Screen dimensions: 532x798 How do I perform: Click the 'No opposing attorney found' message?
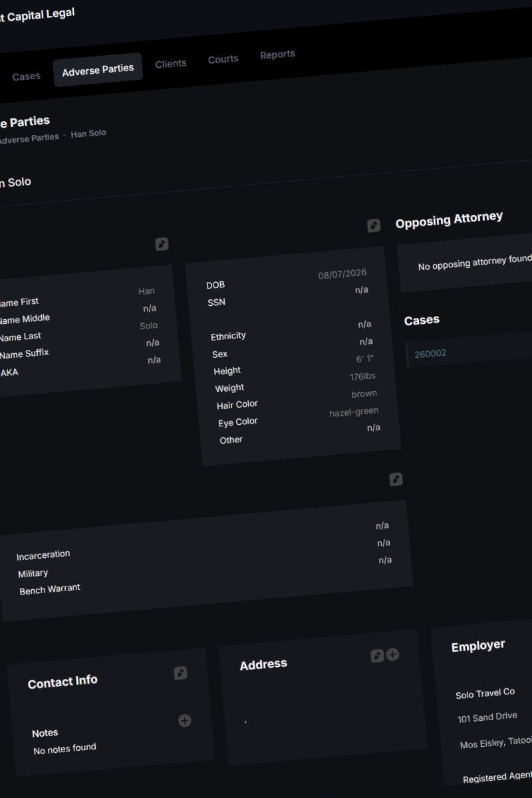coord(475,262)
